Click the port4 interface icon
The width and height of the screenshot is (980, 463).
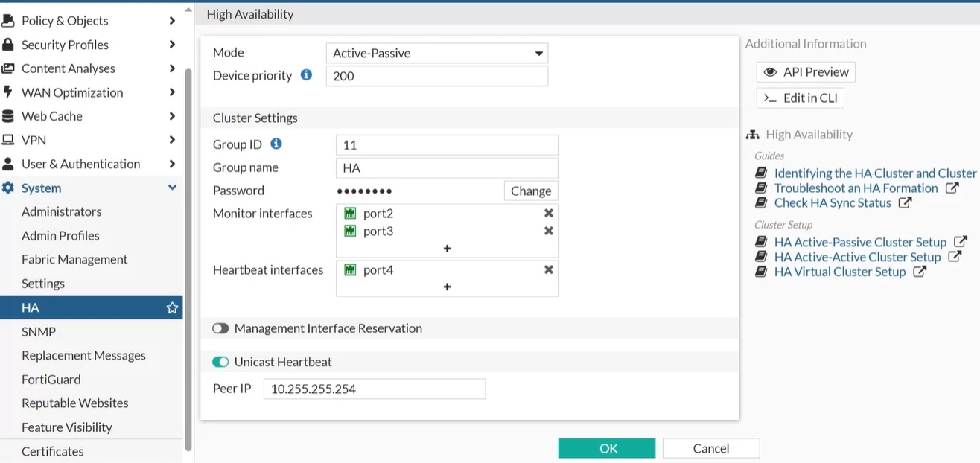[x=350, y=269]
